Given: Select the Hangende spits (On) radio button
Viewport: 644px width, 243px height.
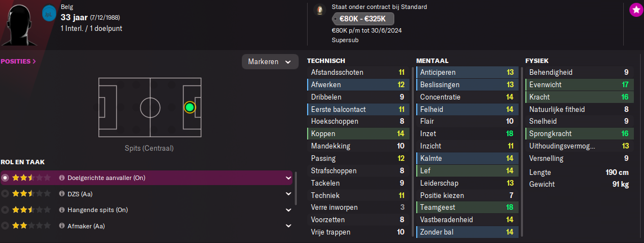Looking at the screenshot, I should (5, 210).
